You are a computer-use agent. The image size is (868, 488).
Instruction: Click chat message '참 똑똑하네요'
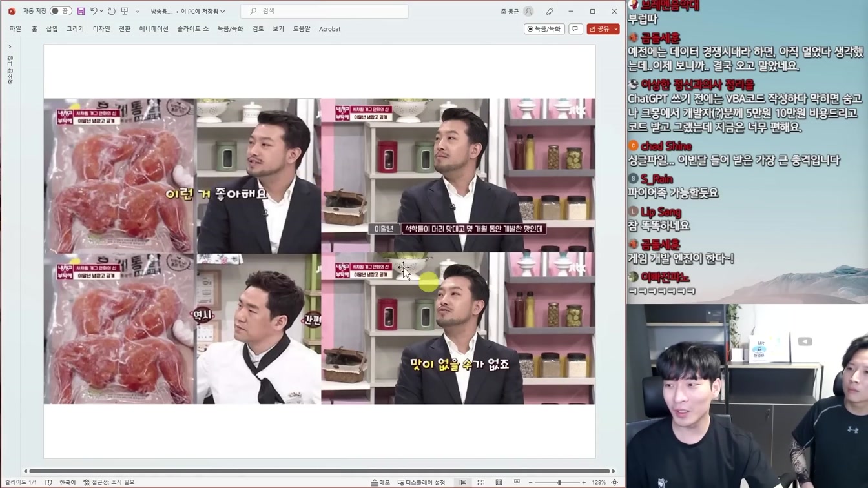click(x=659, y=226)
